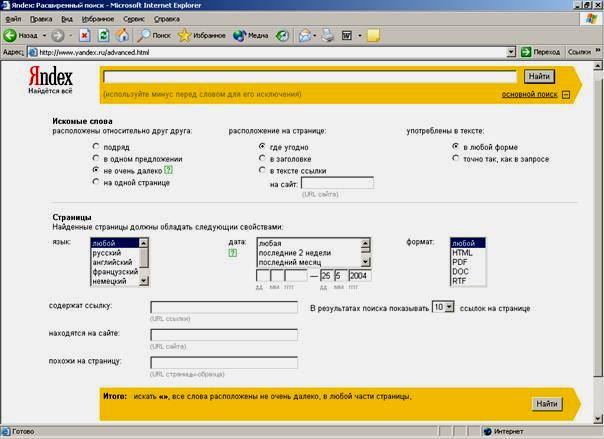Screen dimensions: 604x439
Task: Click the Print icon in toolbar
Action: pos(328,35)
